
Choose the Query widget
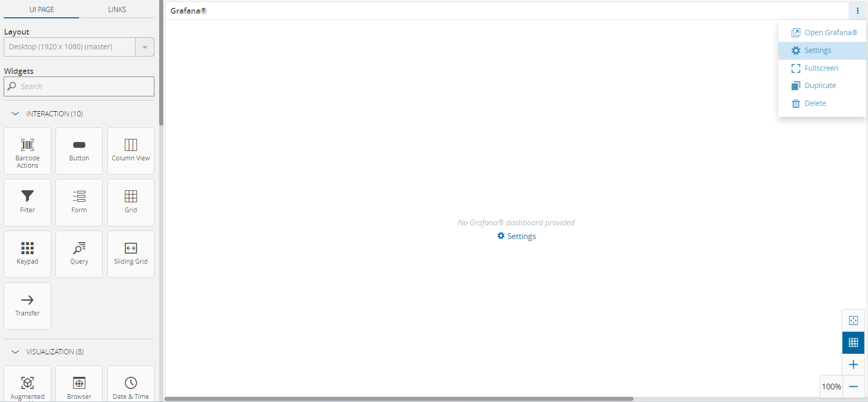tap(79, 254)
